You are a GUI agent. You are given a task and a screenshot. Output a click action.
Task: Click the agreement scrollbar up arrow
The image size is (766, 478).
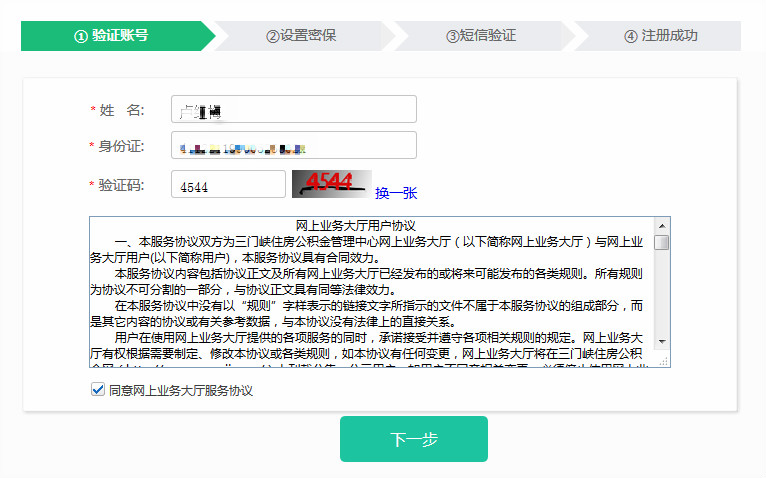pos(661,226)
